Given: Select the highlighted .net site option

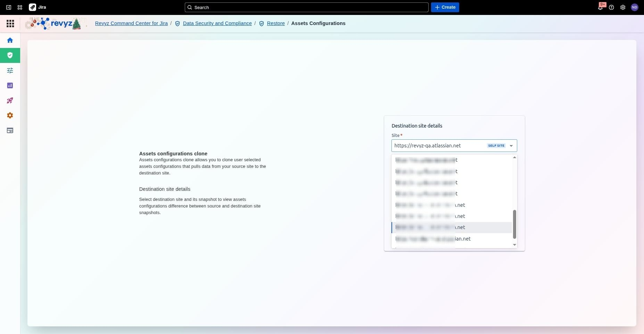Looking at the screenshot, I should (x=452, y=227).
